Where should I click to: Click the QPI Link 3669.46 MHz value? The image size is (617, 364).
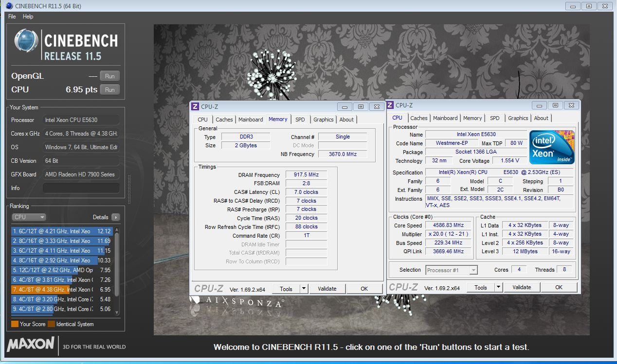448,252
